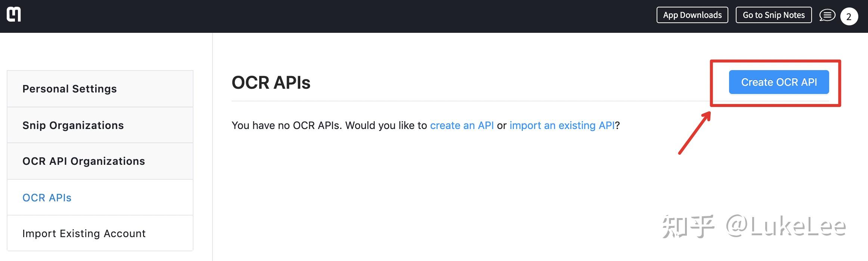Click the @LukeLee watermark text
The image size is (868, 261).
pos(786,226)
